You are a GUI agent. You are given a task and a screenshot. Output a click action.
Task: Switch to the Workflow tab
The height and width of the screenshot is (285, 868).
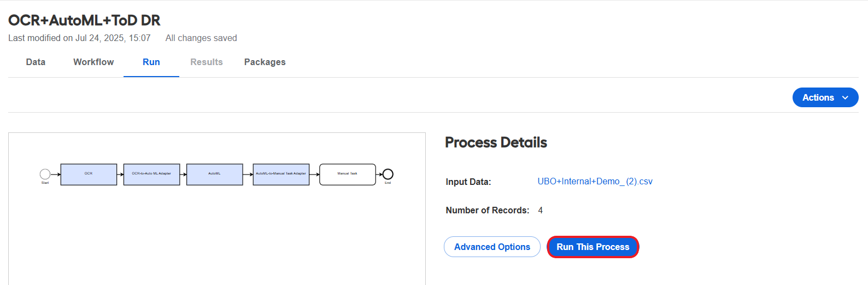[93, 62]
